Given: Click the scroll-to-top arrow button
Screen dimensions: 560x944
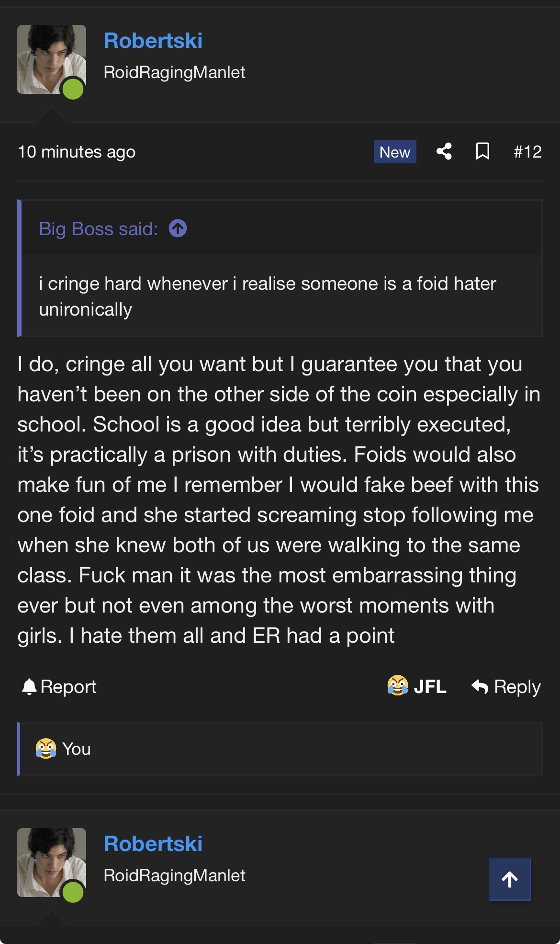Looking at the screenshot, I should coord(510,879).
